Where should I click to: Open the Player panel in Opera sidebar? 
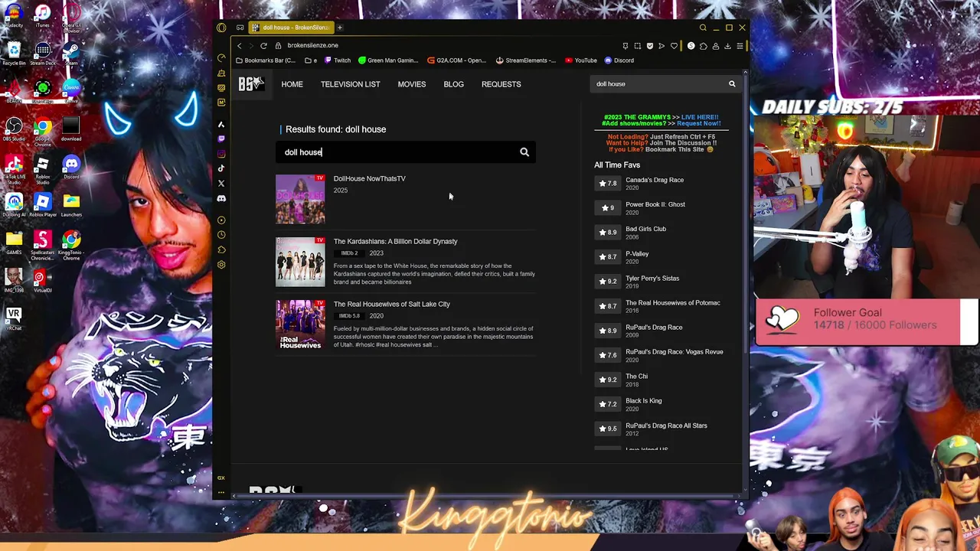[221, 220]
